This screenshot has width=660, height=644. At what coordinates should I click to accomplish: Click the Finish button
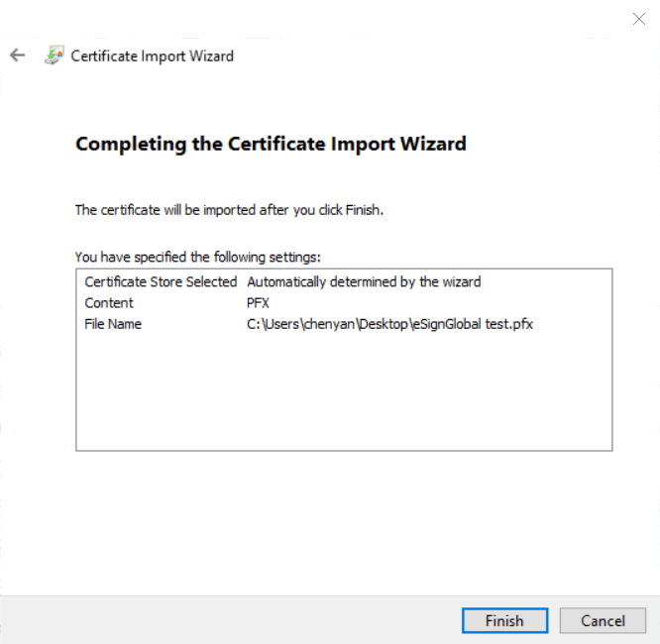[504, 621]
